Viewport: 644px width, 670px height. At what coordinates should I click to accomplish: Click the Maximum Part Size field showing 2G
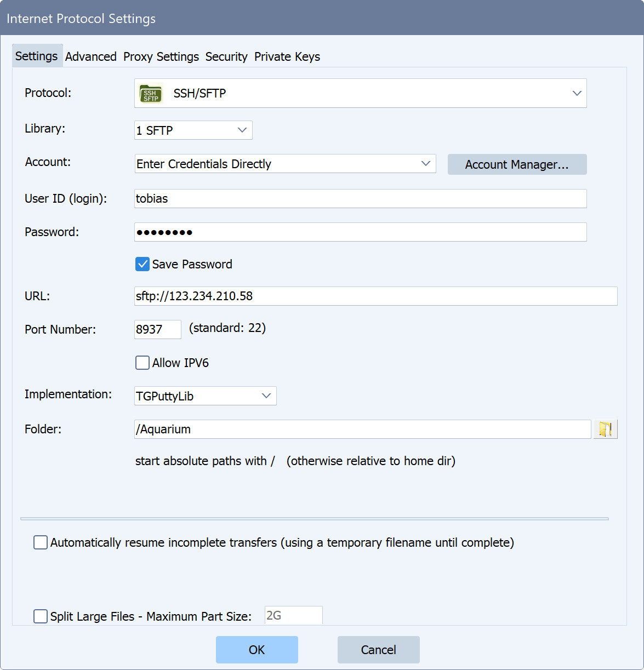click(293, 615)
